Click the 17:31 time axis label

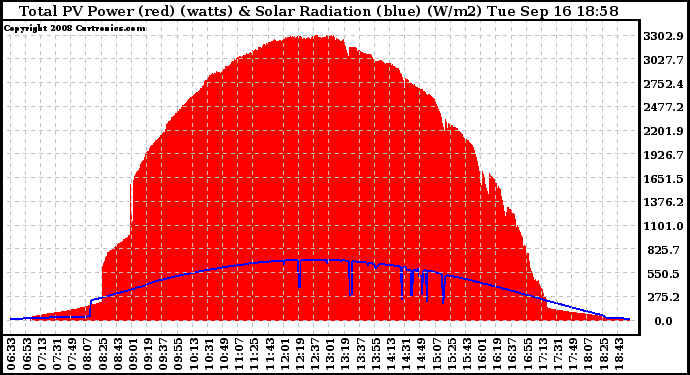(557, 353)
